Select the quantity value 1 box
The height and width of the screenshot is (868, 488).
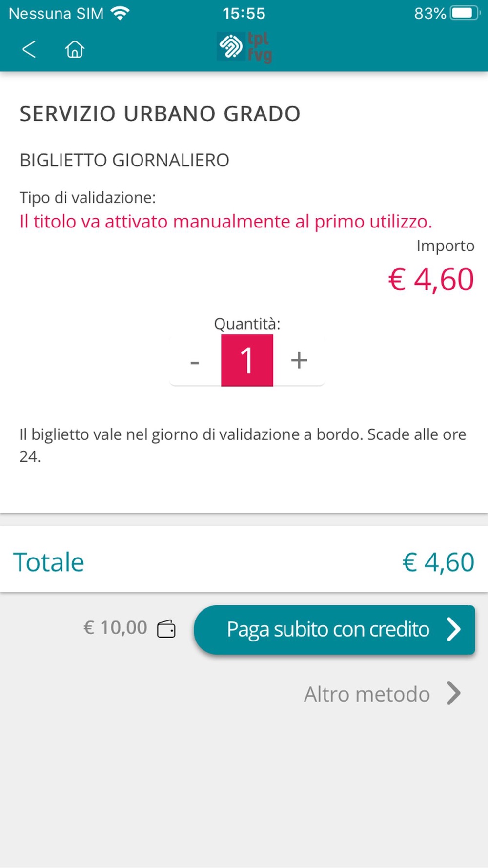247,360
